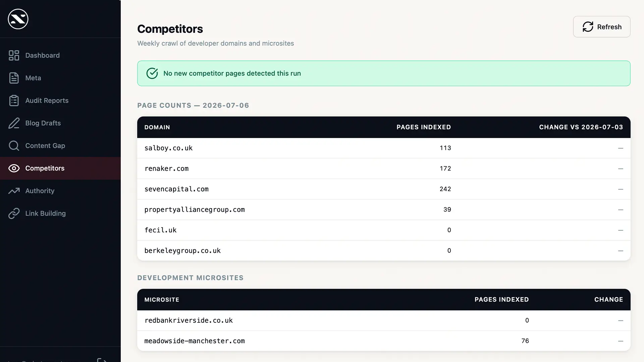
Task: Navigate to Blog Drafts
Action: point(60,123)
